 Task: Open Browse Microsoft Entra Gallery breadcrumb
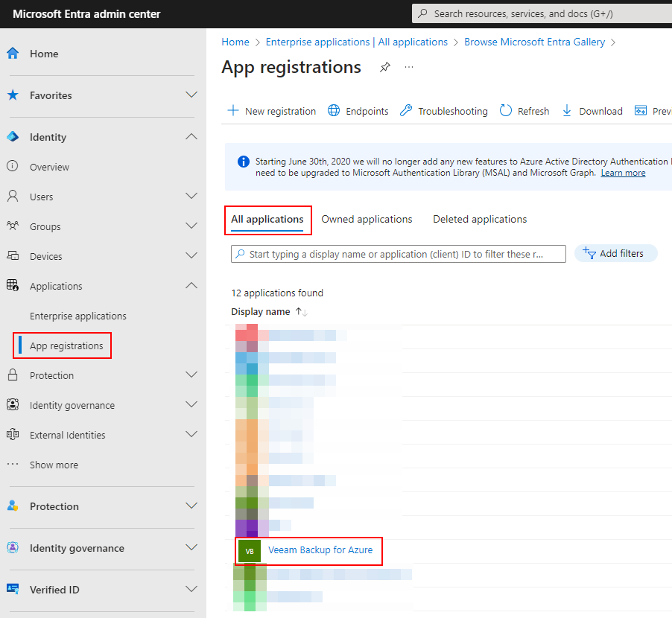click(x=535, y=42)
